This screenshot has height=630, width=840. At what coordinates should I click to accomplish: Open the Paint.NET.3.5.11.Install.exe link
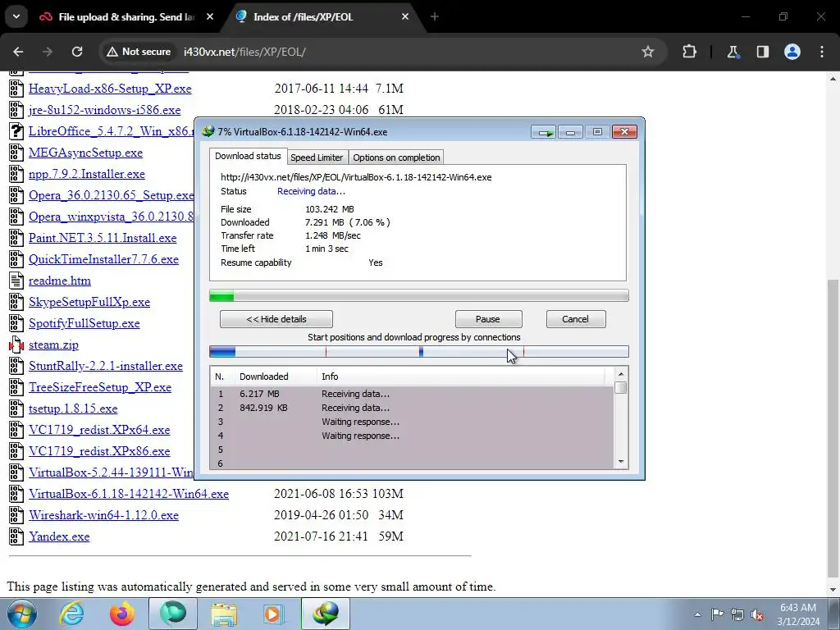point(103,238)
